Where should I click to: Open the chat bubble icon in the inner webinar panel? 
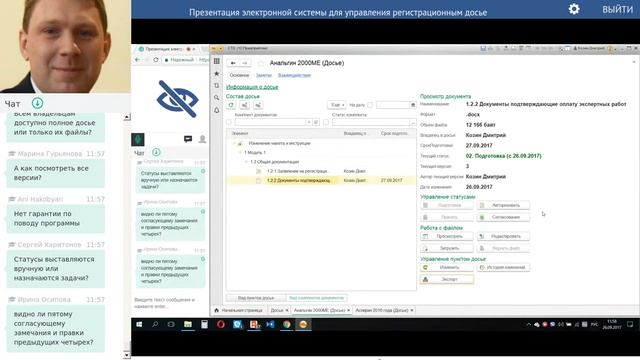point(188,140)
